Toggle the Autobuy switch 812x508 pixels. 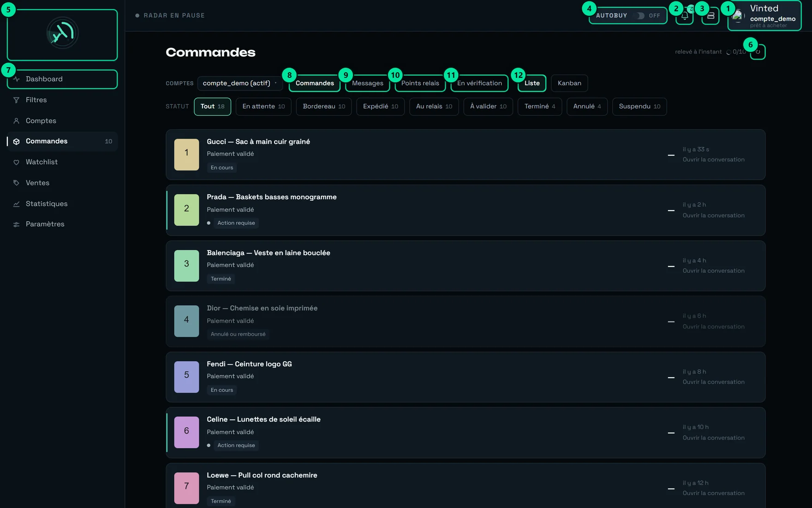click(640, 16)
